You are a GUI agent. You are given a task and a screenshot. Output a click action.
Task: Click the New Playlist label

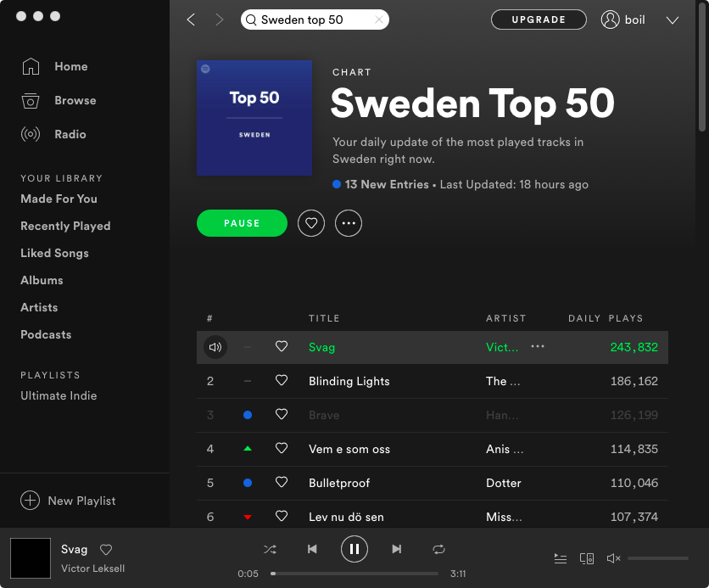82,501
